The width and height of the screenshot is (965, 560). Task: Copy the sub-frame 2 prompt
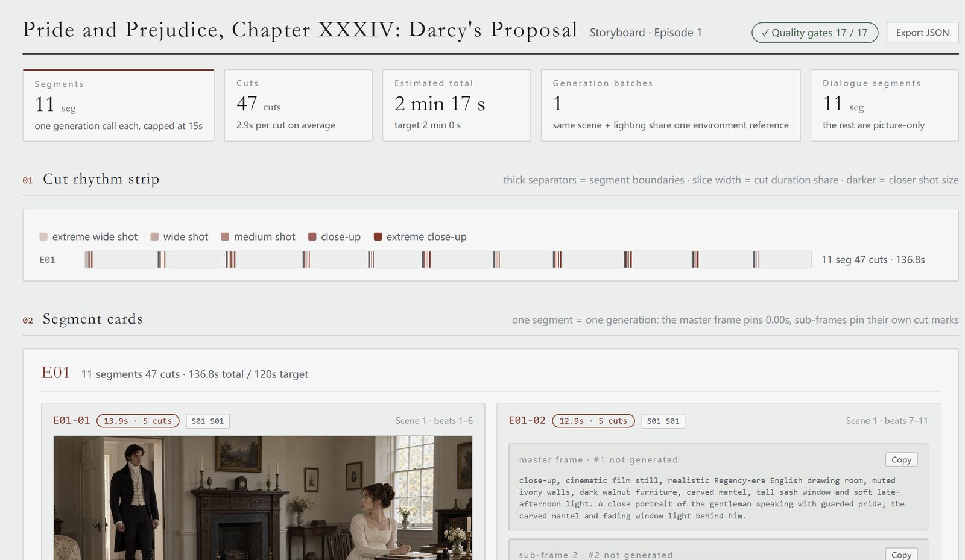pos(901,555)
